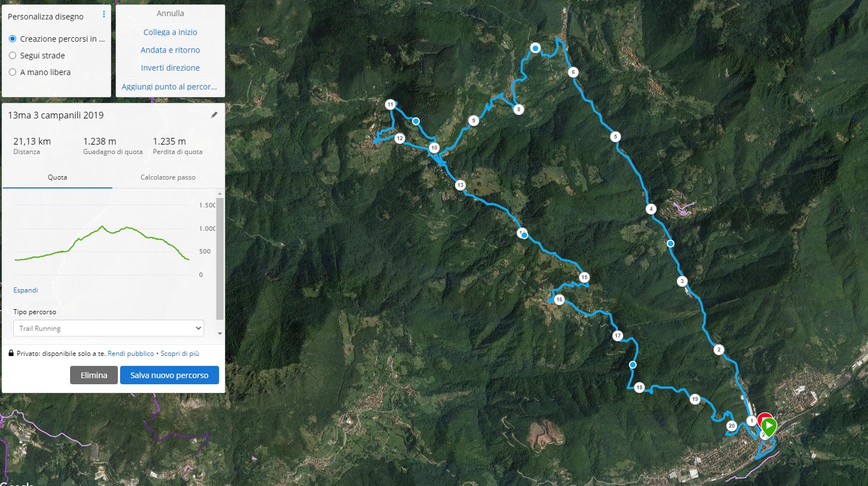Click the white endpoint circle at route top
This screenshot has height=486, width=868.
[x=535, y=48]
